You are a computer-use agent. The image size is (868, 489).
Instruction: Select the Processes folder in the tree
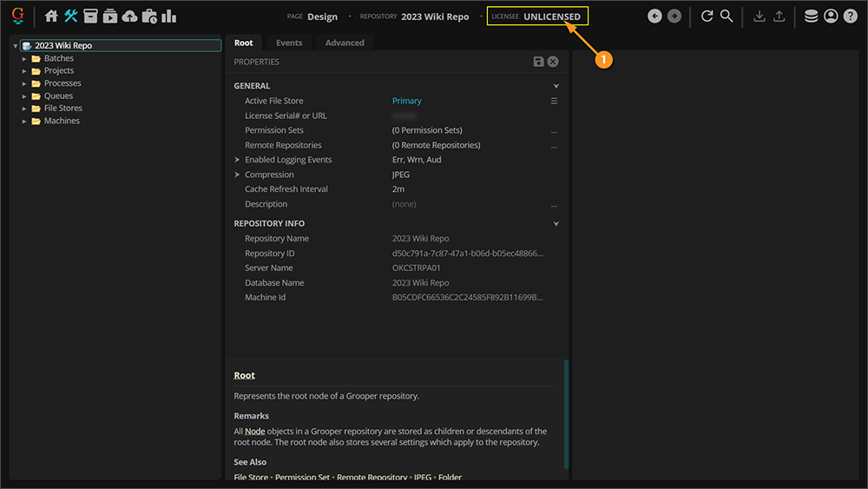coord(62,83)
